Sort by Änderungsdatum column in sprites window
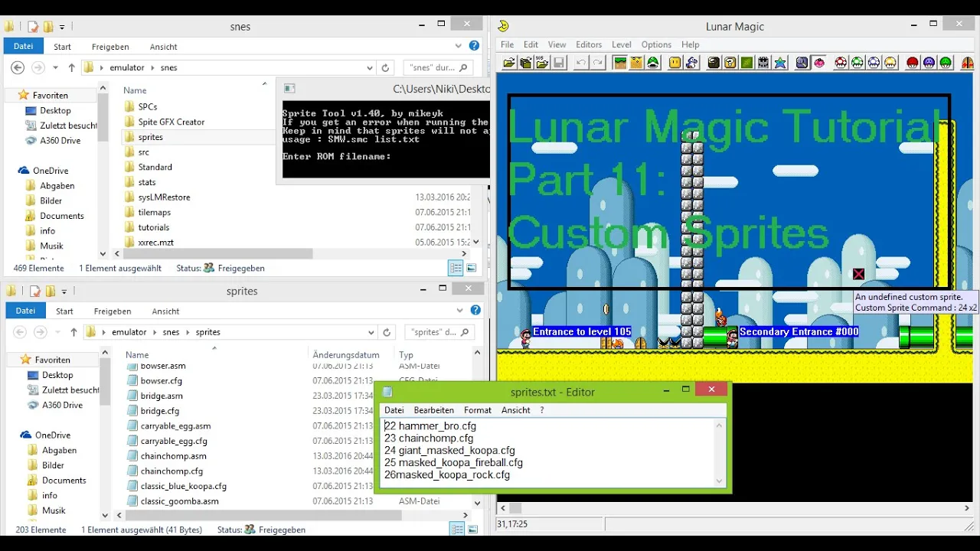 click(x=346, y=355)
